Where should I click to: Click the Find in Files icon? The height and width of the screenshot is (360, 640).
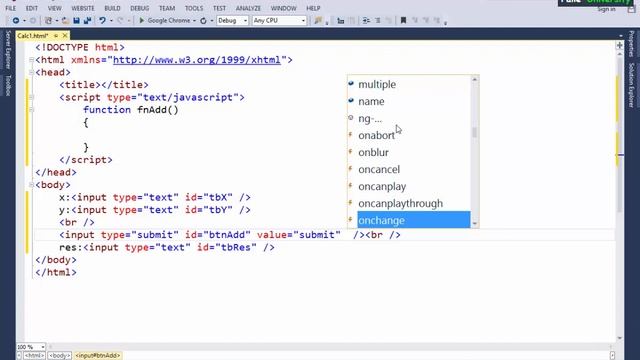coord(318,20)
